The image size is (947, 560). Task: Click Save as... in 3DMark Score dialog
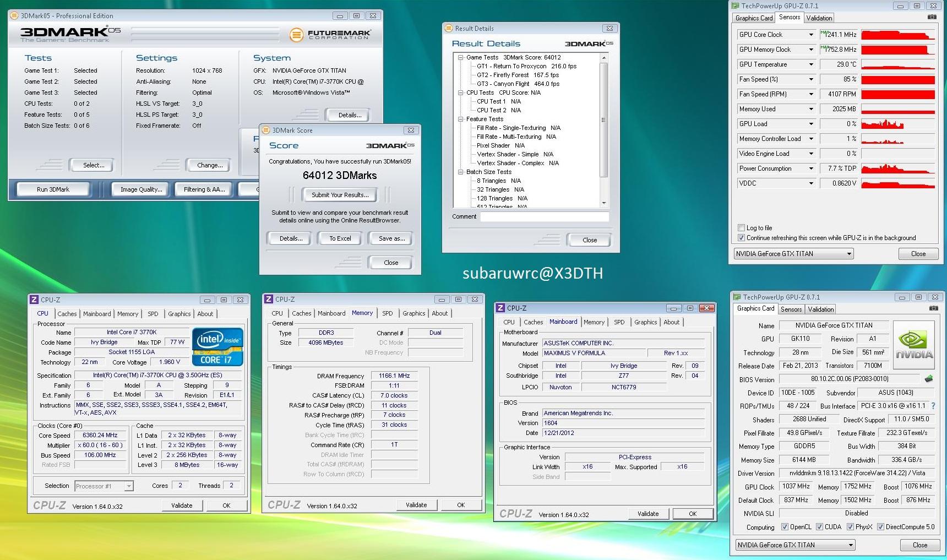tap(391, 238)
